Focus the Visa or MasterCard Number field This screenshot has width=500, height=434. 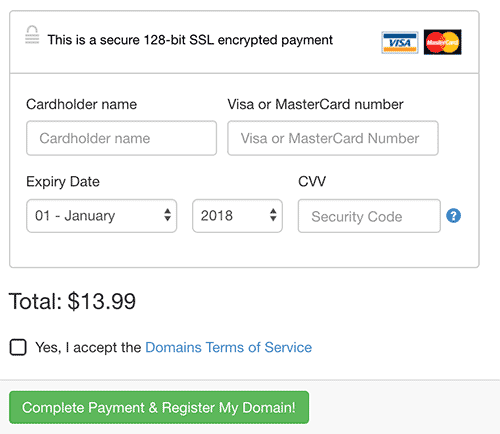333,138
